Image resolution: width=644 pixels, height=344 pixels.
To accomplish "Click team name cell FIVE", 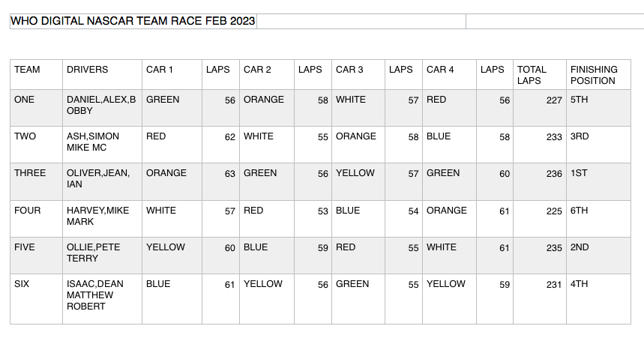I will 36,253.
